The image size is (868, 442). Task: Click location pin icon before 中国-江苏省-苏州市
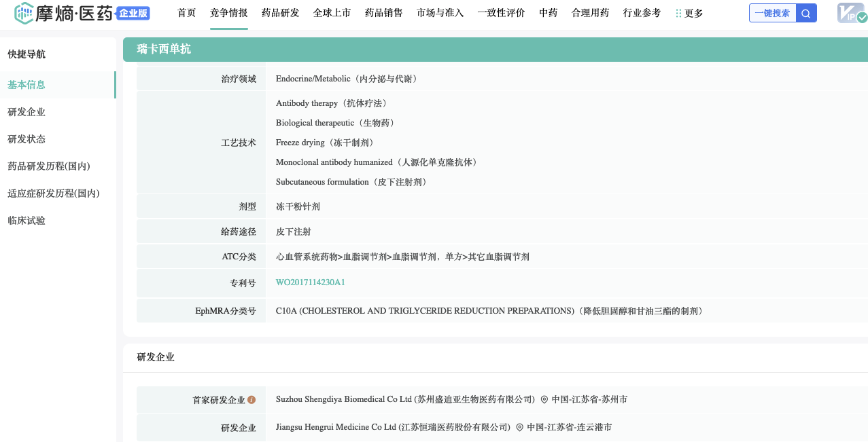[x=544, y=400]
